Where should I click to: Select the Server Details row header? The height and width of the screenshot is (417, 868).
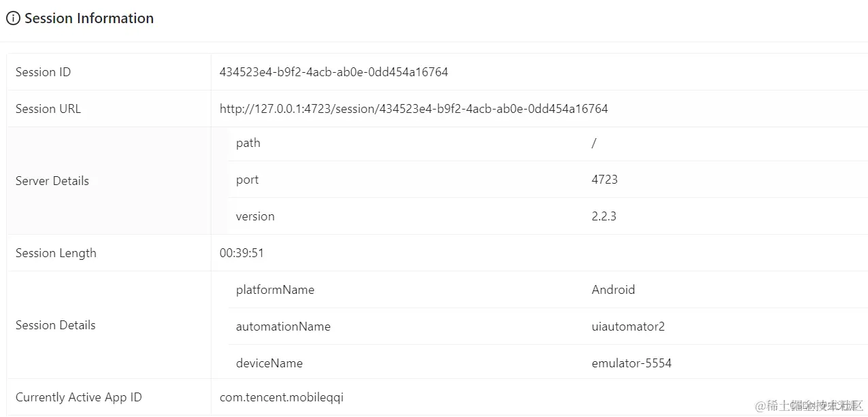point(109,181)
